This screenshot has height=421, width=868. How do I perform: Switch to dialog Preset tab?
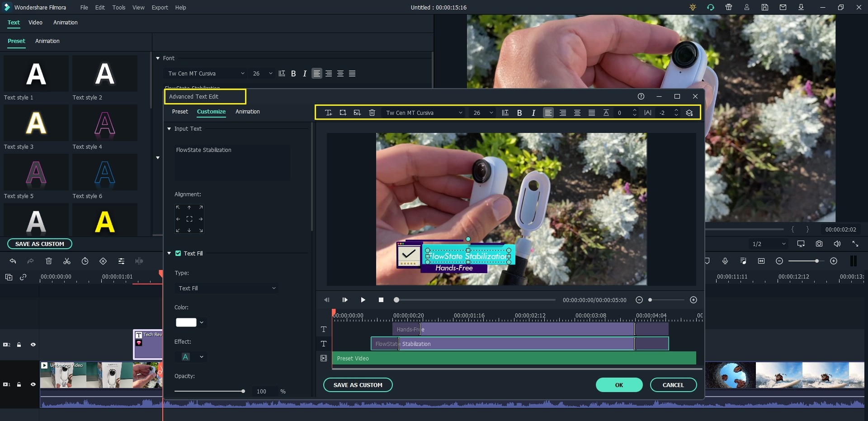(x=180, y=111)
